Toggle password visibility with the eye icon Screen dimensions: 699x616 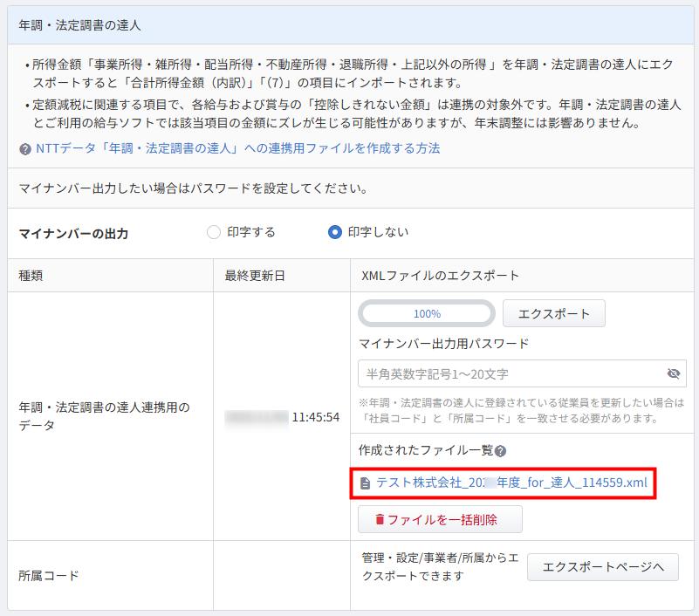point(673,373)
